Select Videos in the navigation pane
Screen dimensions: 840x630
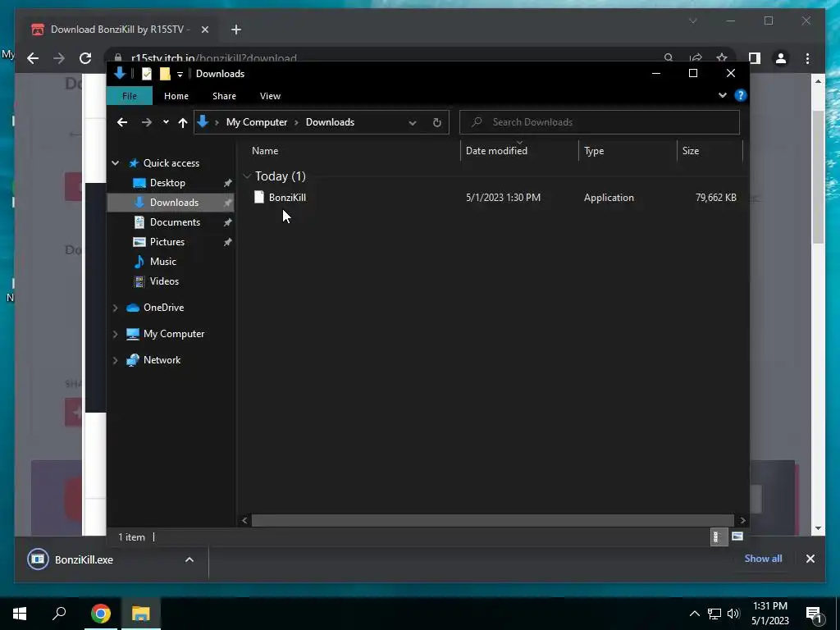[164, 281]
